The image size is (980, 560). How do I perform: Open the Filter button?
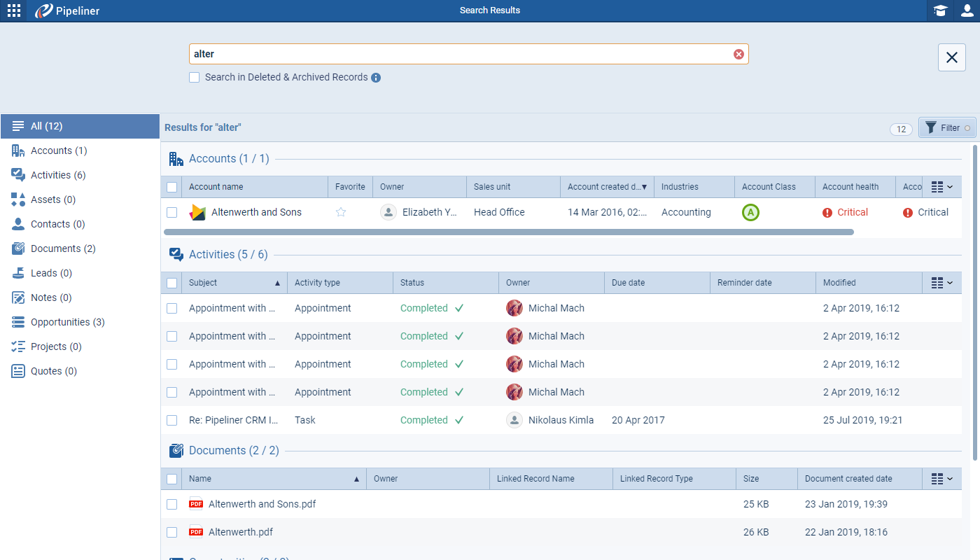[946, 127]
